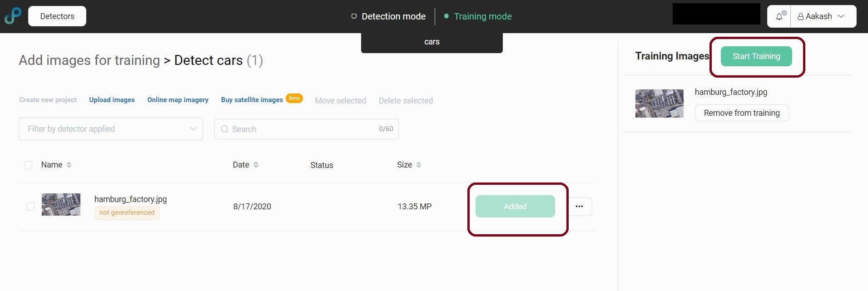Image resolution: width=868 pixels, height=291 pixels.
Task: Select Training mode
Action: click(478, 16)
